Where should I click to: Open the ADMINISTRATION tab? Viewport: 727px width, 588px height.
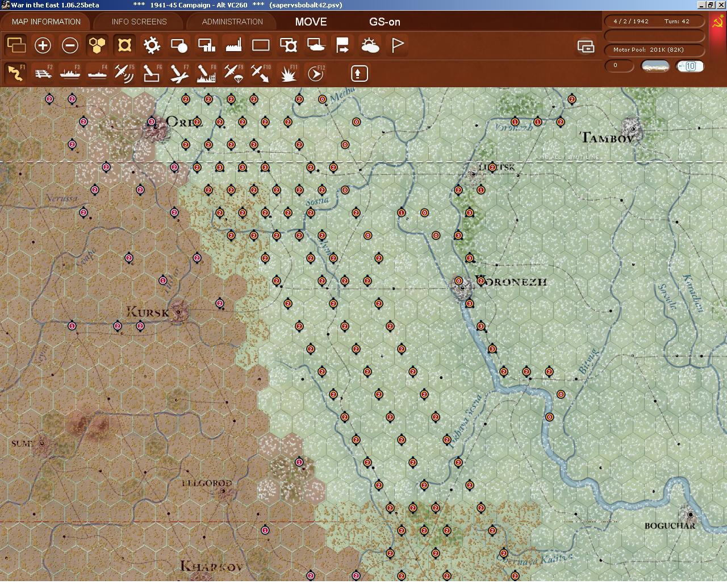(x=232, y=22)
